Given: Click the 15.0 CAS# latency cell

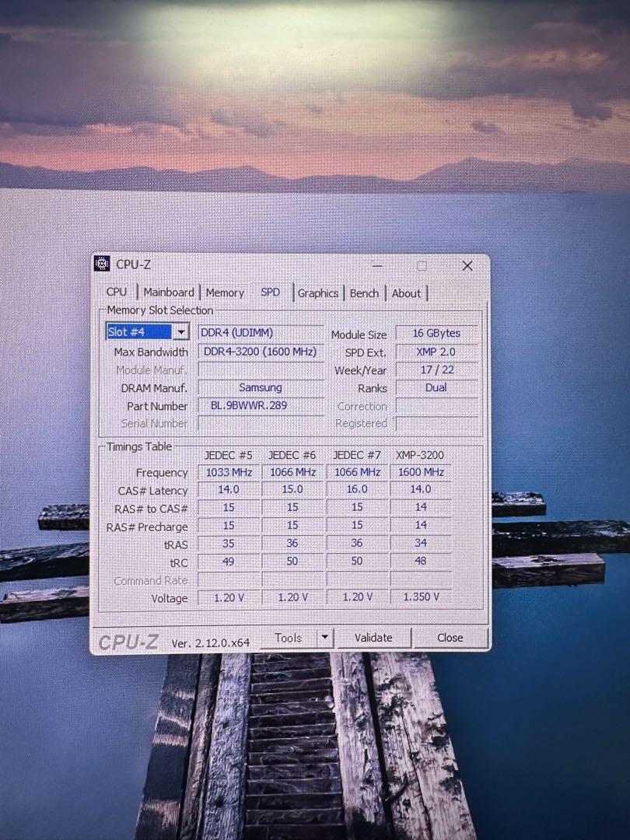Looking at the screenshot, I should click(292, 489).
